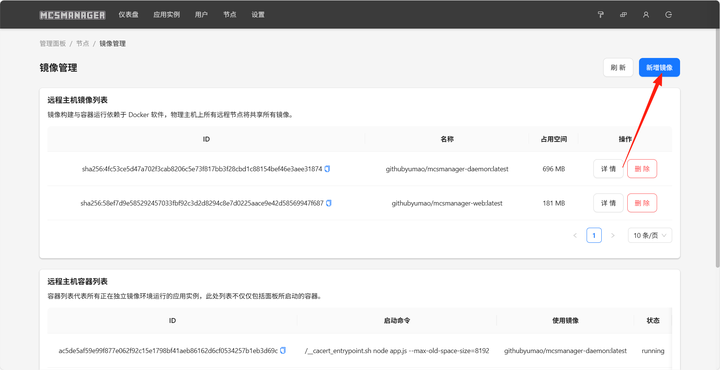Copy the mcsmanager-daemon image sha256 ID
Screen dimensions: 720x370
[x=327, y=169]
